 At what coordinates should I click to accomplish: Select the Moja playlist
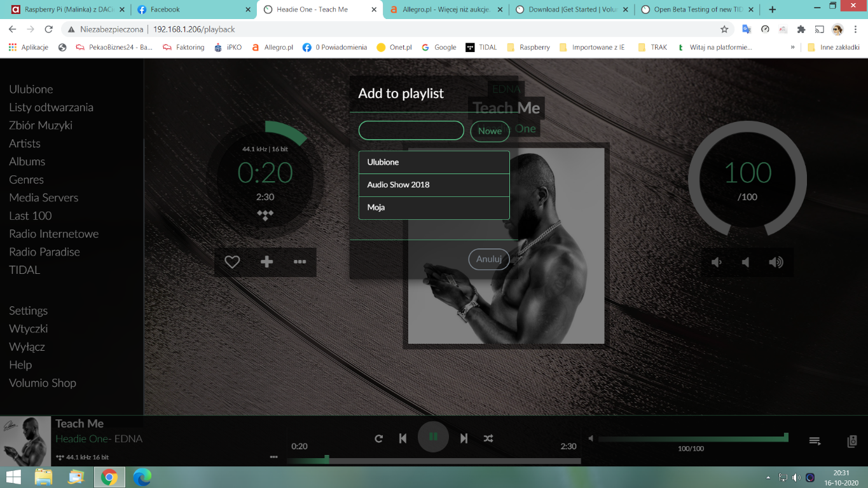(x=434, y=208)
